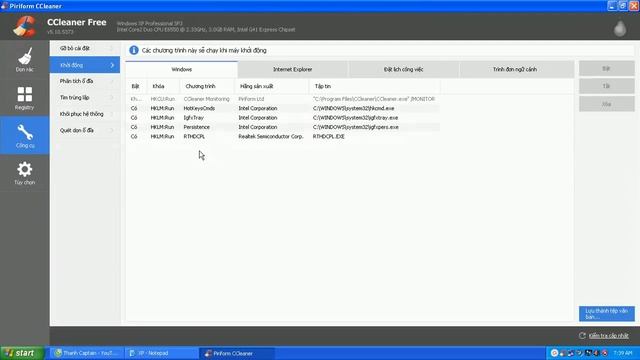Click the Bật enable button on the right
This screenshot has width=640, height=360.
point(607,69)
